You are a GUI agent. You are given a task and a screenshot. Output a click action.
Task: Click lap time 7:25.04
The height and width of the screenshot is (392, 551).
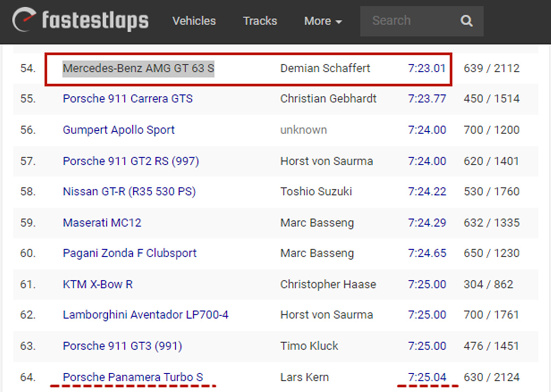tap(427, 377)
